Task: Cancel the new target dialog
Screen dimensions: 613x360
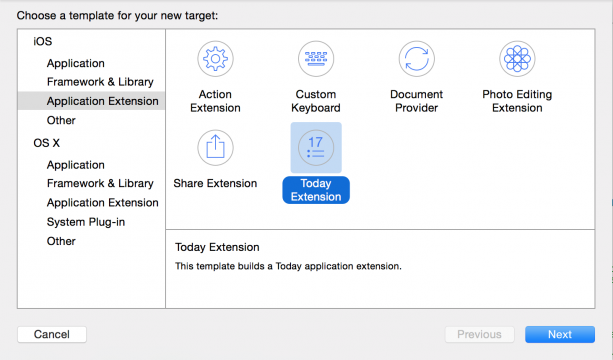Action: coord(52,335)
